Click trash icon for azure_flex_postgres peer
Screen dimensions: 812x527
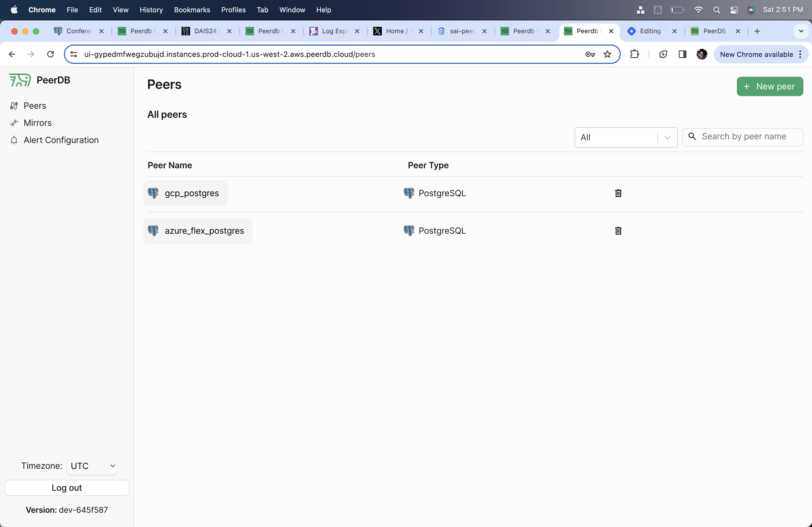click(618, 231)
